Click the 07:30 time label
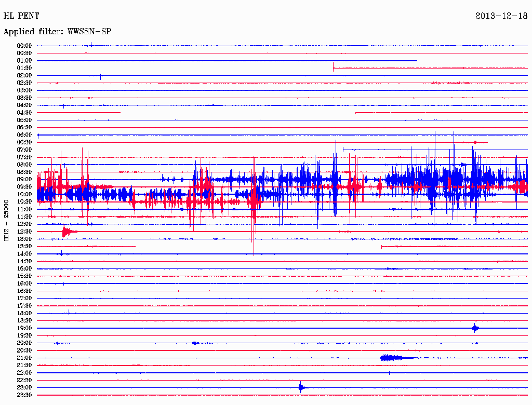The image size is (532, 405). (24, 157)
